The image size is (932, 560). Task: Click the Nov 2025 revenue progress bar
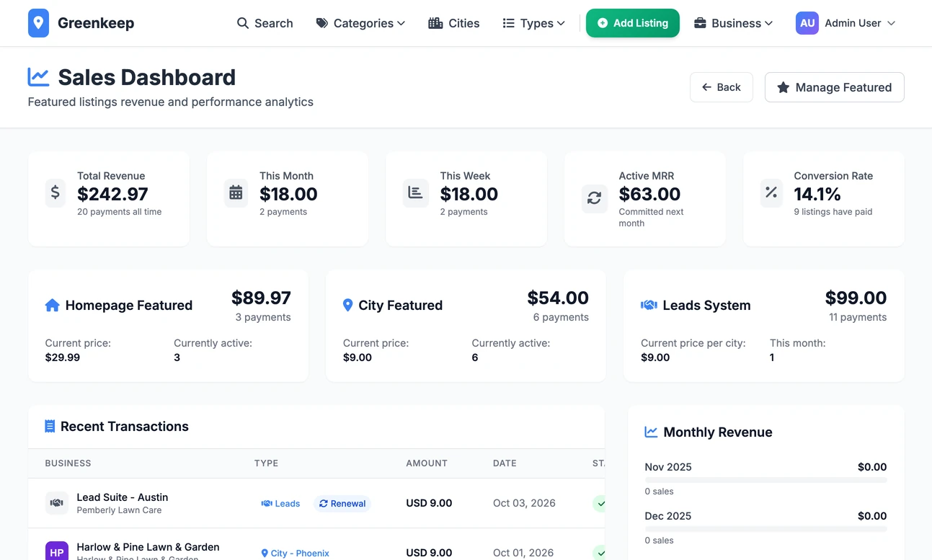(x=765, y=480)
